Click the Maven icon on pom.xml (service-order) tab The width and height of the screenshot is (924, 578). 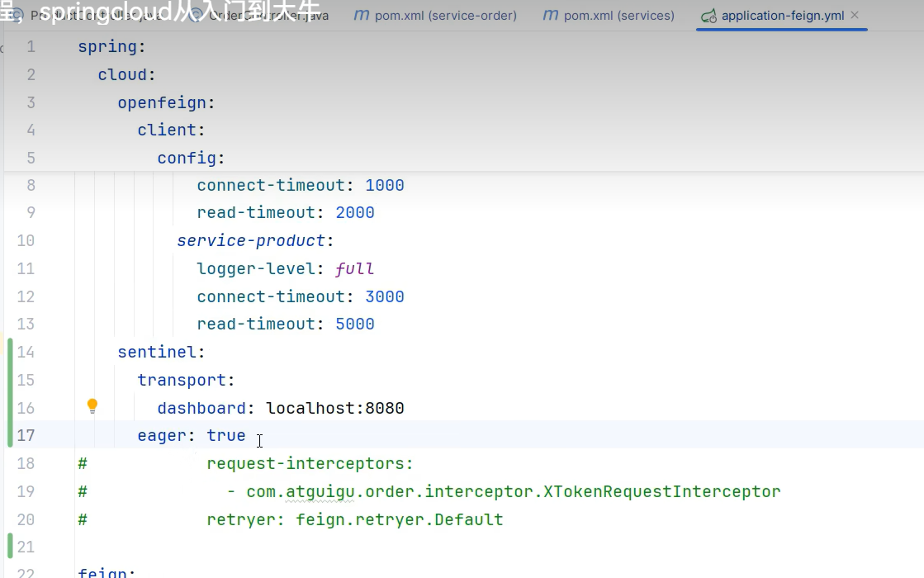click(361, 16)
